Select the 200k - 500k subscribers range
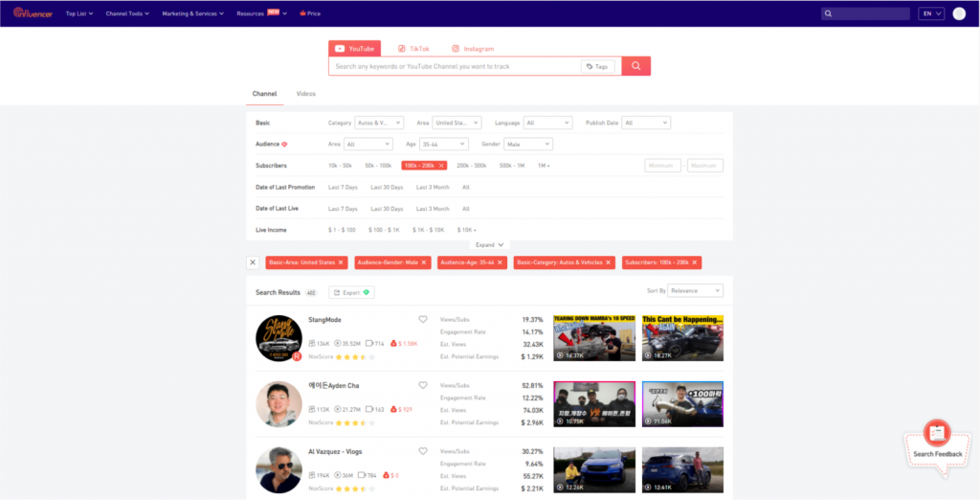 click(x=471, y=165)
